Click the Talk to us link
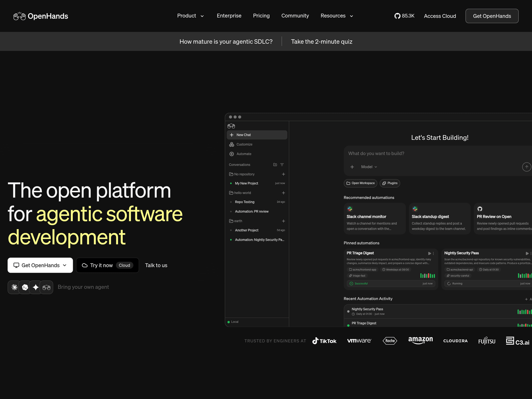Image resolution: width=532 pixels, height=399 pixels. click(156, 265)
